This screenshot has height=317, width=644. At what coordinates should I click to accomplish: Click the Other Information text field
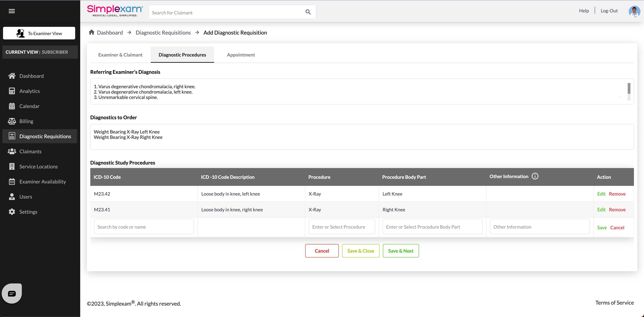tap(540, 227)
